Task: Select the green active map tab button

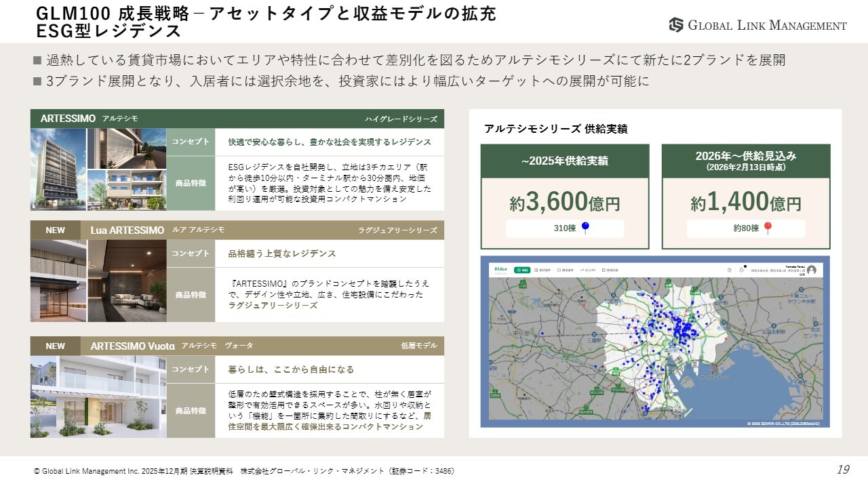Action: [x=522, y=270]
